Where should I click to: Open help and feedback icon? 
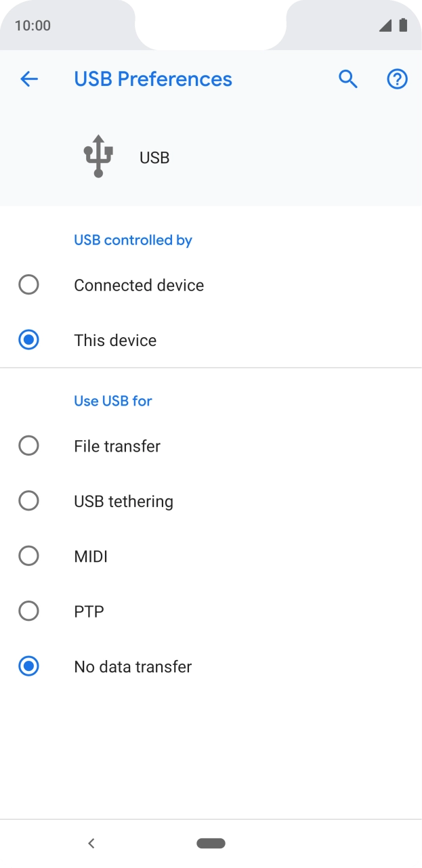[397, 79]
